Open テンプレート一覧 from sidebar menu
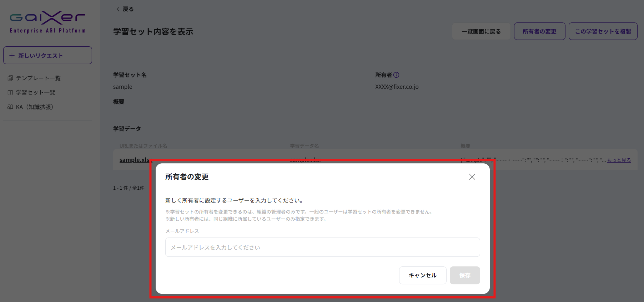 point(38,78)
